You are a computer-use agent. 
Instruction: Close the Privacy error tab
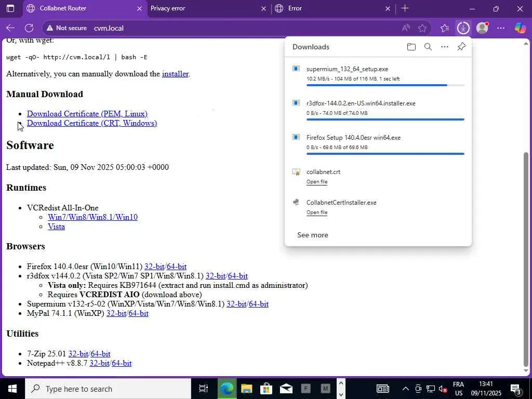(263, 8)
